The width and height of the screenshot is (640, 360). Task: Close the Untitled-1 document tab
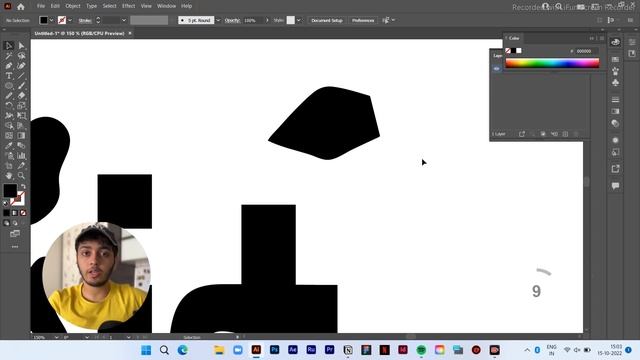coord(130,33)
